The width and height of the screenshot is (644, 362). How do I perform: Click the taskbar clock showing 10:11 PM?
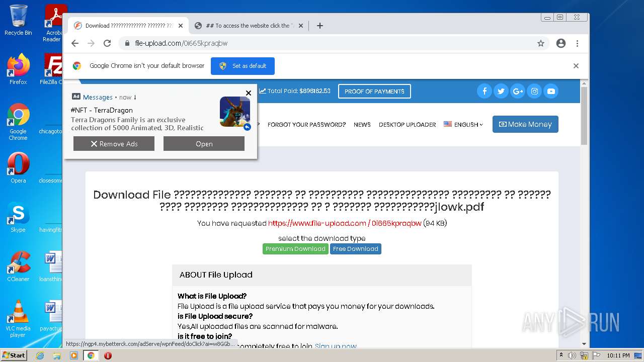tap(618, 355)
